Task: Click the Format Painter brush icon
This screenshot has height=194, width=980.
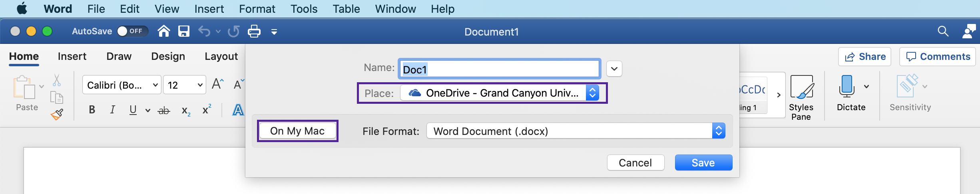Action: pyautogui.click(x=57, y=115)
